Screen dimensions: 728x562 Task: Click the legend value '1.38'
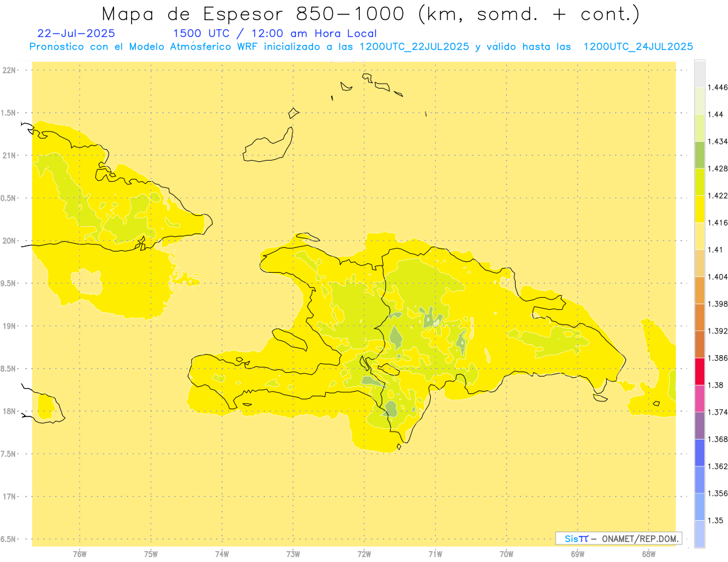pos(715,385)
